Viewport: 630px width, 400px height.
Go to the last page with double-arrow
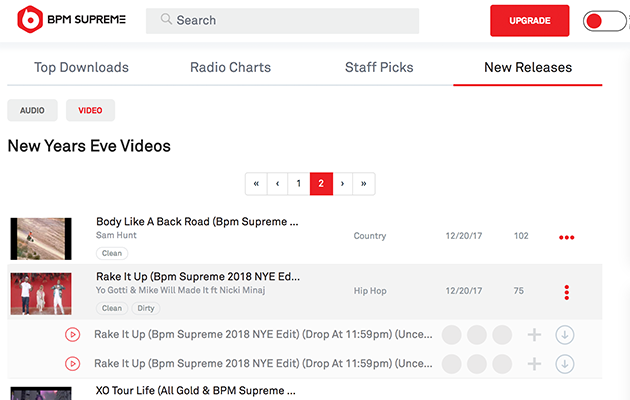363,184
